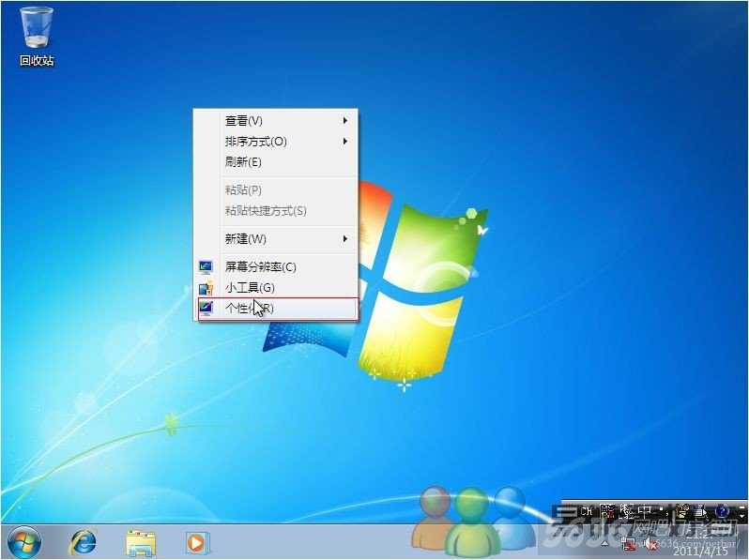Open the Windows Start orb
Viewport: 749px width, 560px height.
(23, 542)
